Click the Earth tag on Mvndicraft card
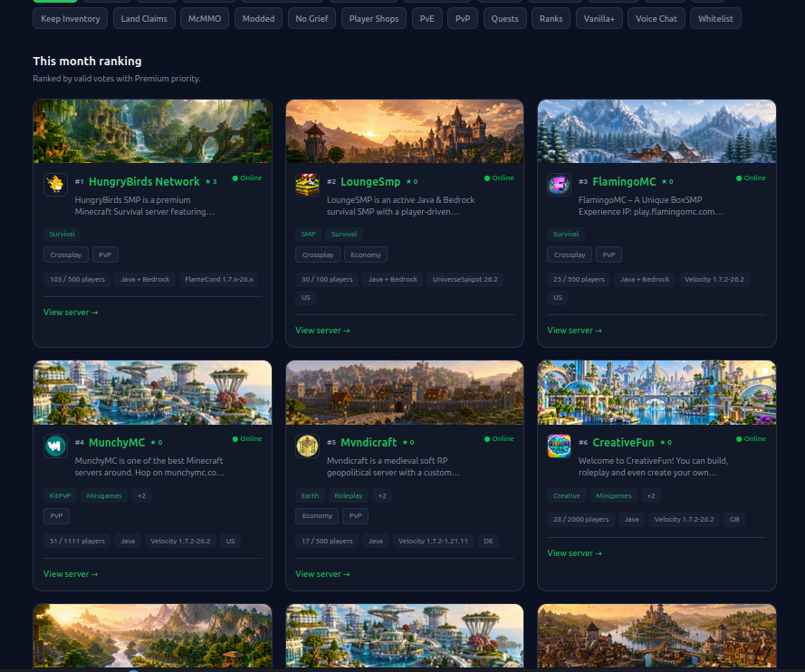 tap(310, 496)
